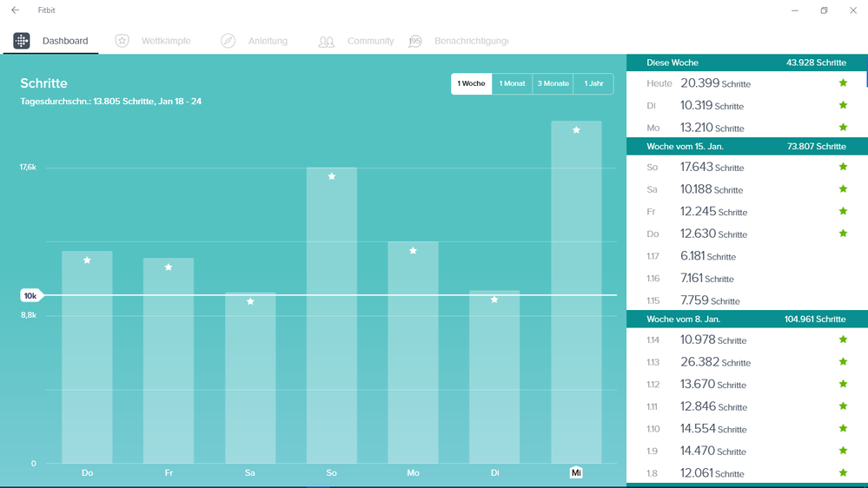Viewport: 868px width, 488px height.
Task: Select the Do 12.630 Schritte row
Action: (x=746, y=234)
